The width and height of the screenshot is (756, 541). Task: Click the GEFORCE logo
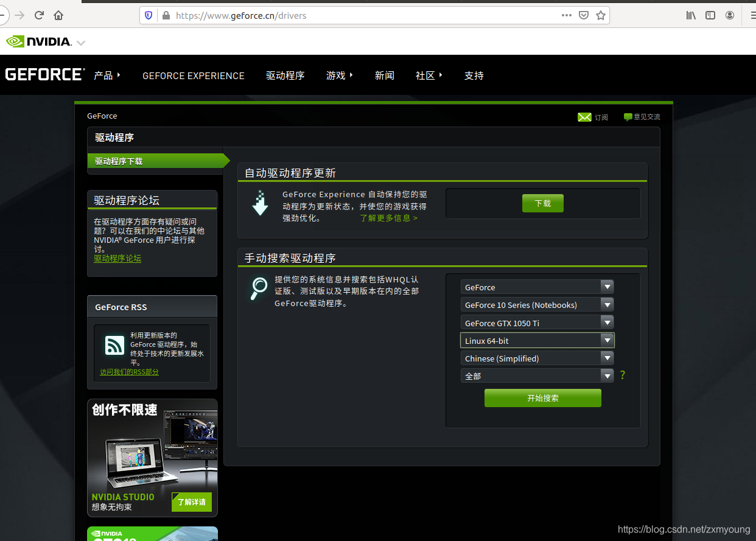[x=45, y=75]
